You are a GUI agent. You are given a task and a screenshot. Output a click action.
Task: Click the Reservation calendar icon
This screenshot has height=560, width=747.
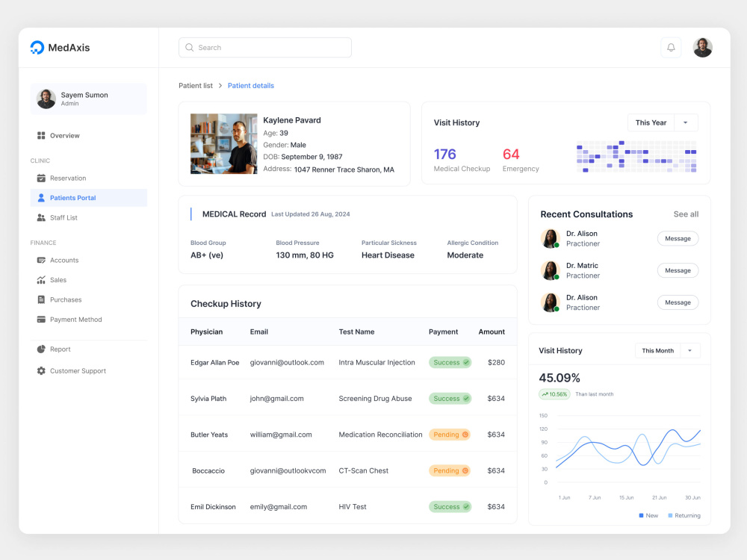pyautogui.click(x=41, y=178)
